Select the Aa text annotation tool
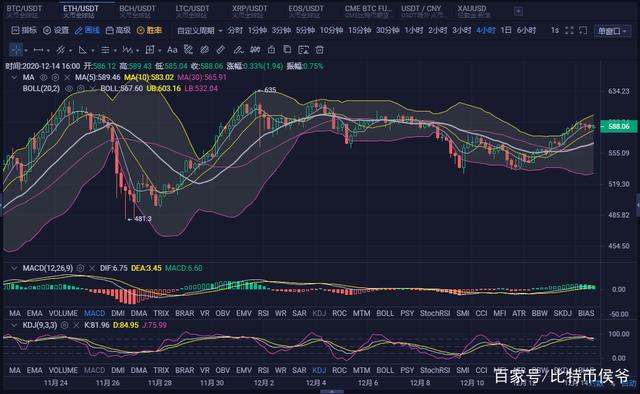Viewport: 640px width, 394px height. coord(172,50)
